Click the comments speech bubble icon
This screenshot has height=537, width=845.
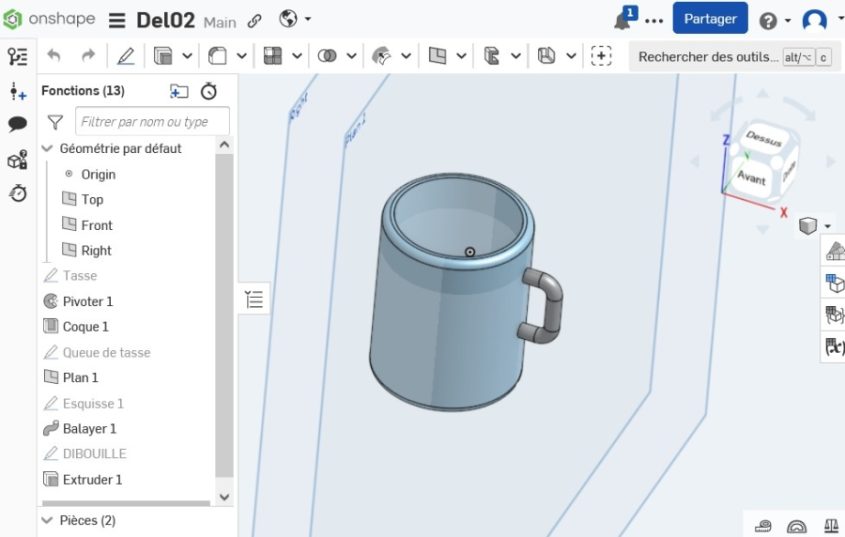tap(17, 125)
